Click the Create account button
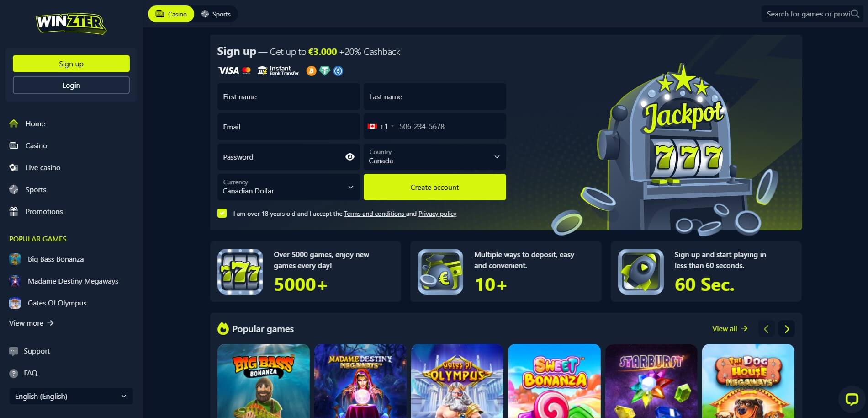The image size is (868, 418). click(x=434, y=187)
